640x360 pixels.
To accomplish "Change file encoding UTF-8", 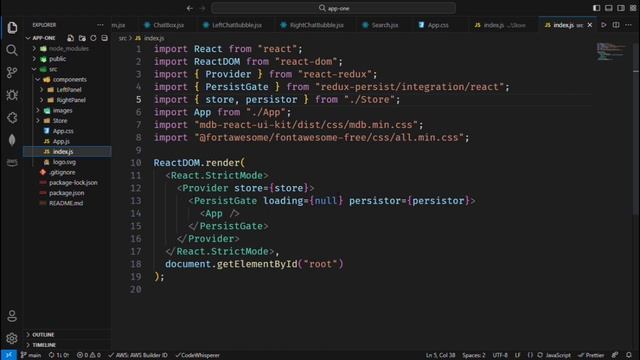I will [500, 355].
